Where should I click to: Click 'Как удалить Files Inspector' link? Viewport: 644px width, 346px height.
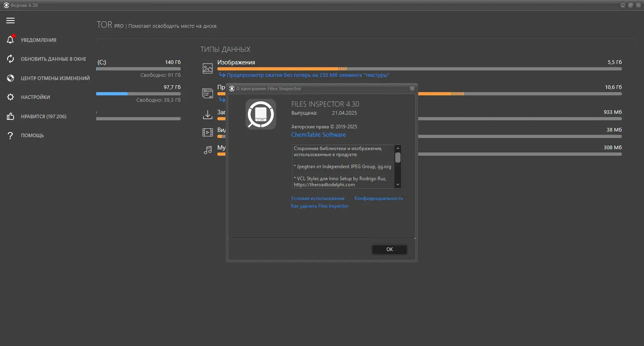[320, 206]
